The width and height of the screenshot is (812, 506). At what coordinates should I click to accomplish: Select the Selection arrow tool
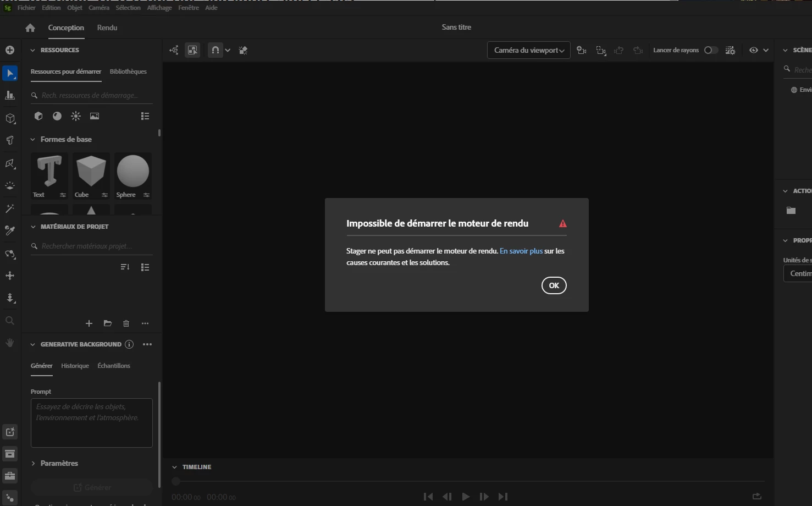coord(10,73)
